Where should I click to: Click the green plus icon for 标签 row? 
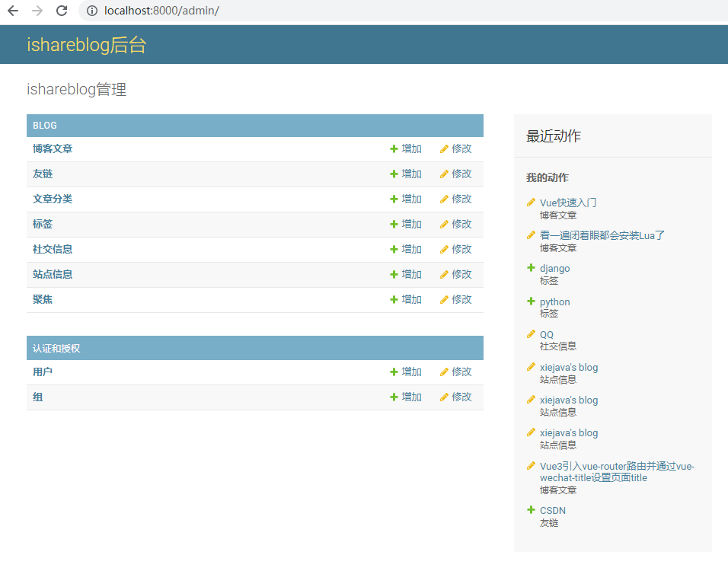(x=394, y=225)
